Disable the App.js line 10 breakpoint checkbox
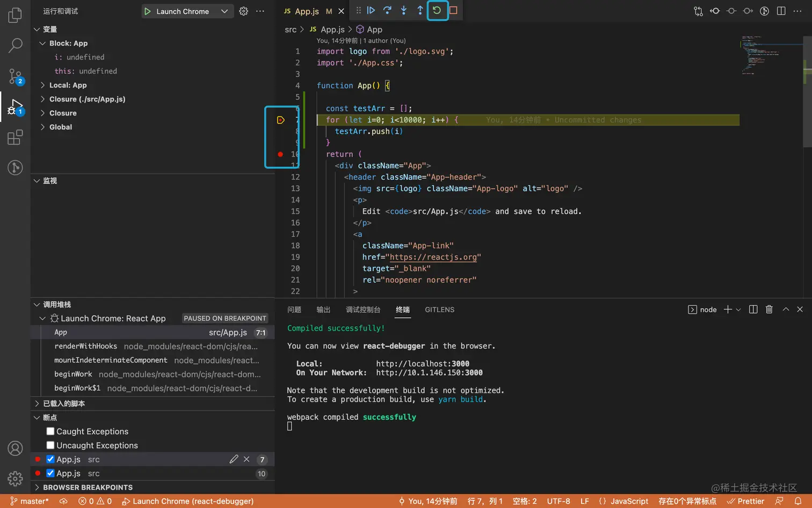Screen dimensions: 812x508 [x=50, y=473]
